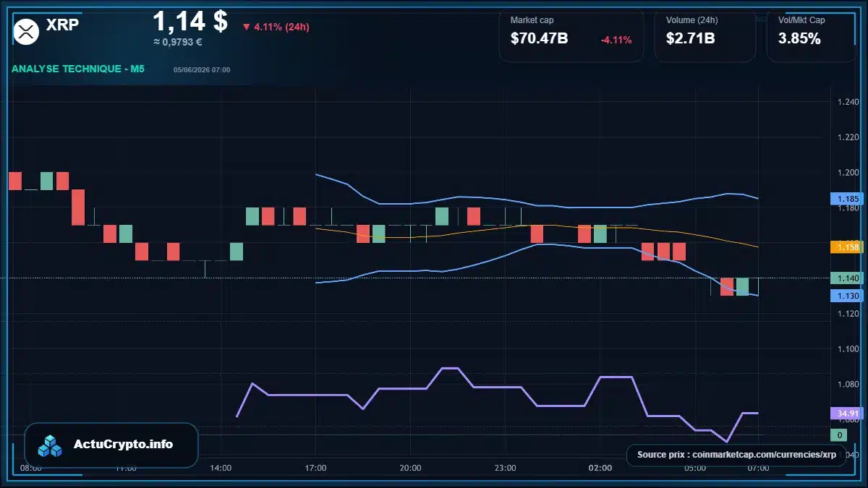Click the 3.85% ratio value
868x488 pixels.
(x=799, y=39)
